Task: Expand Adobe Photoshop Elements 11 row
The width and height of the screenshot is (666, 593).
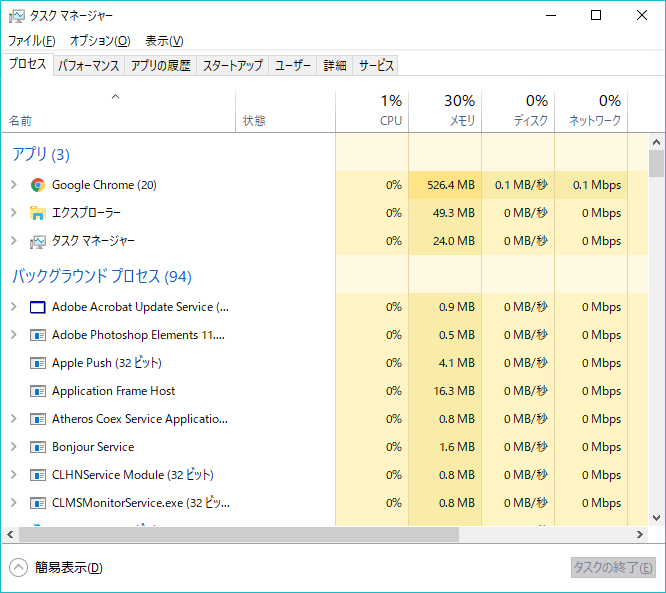Action: 14,335
